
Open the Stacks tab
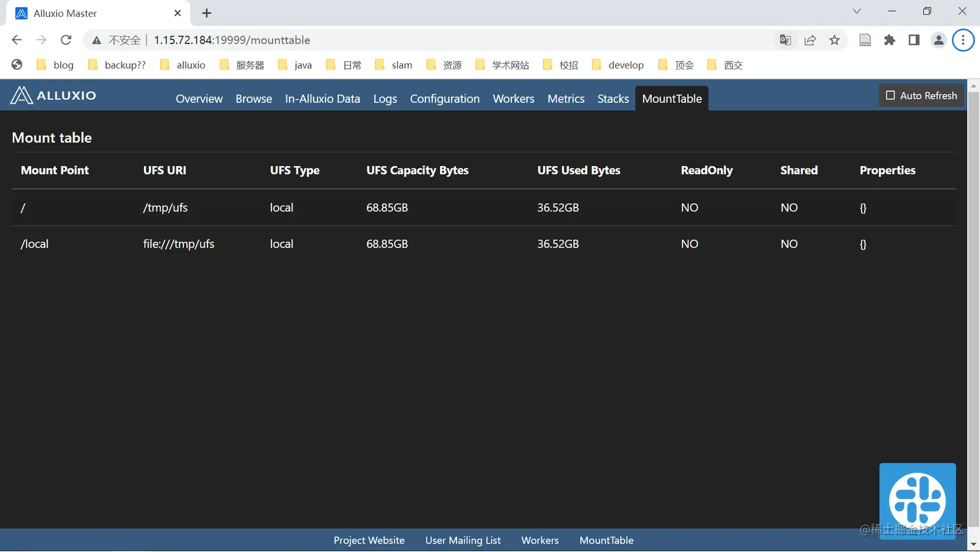click(613, 99)
